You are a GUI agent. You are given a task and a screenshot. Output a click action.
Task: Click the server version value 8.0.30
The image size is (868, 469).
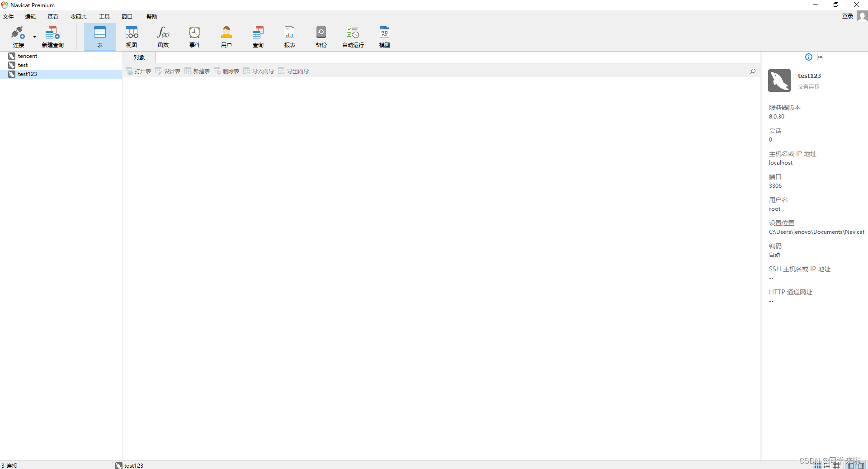tap(777, 117)
